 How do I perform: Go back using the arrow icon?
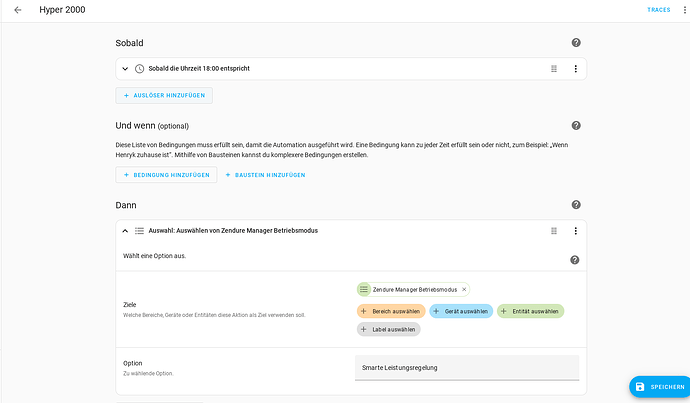pos(18,10)
